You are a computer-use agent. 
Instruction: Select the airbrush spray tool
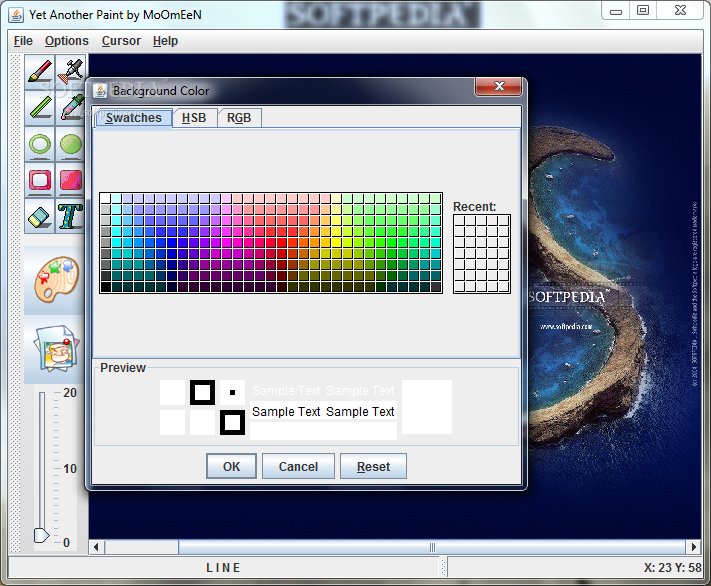[71, 72]
